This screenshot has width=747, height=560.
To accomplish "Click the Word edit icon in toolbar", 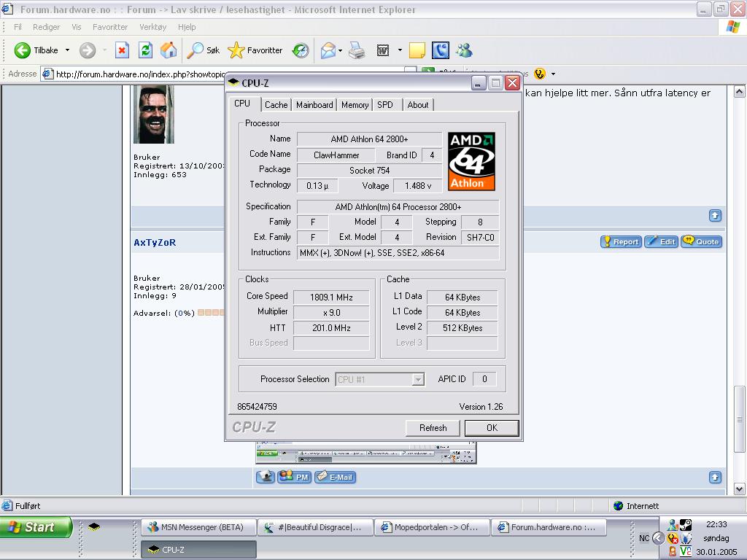I will click(383, 50).
